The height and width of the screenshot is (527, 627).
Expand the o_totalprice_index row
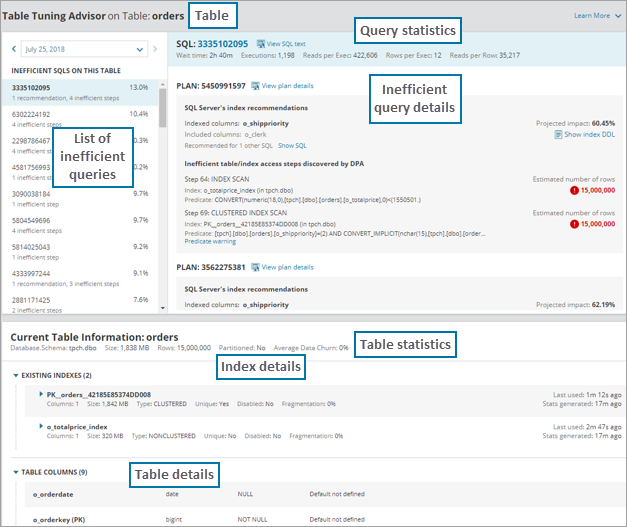(x=41, y=427)
